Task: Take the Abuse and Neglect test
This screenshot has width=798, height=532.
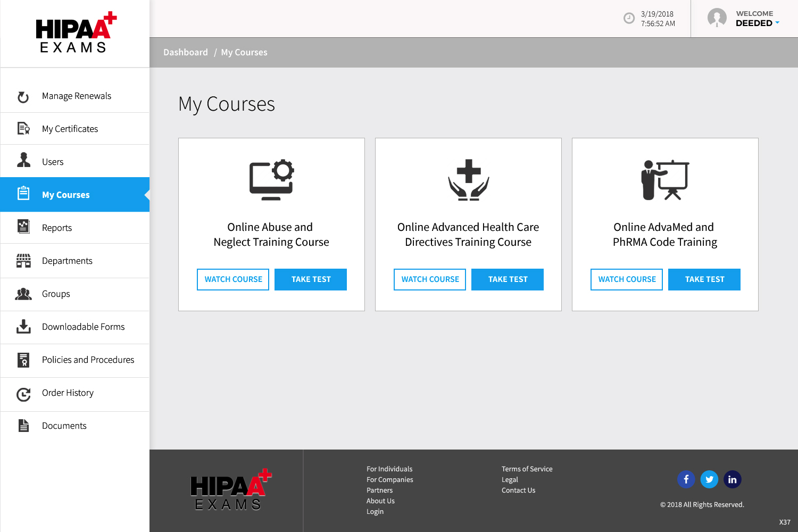Action: 311,279
